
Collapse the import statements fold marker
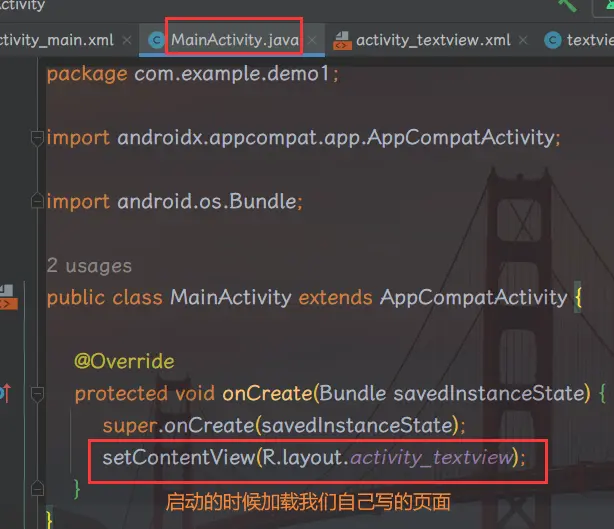tap(38, 137)
